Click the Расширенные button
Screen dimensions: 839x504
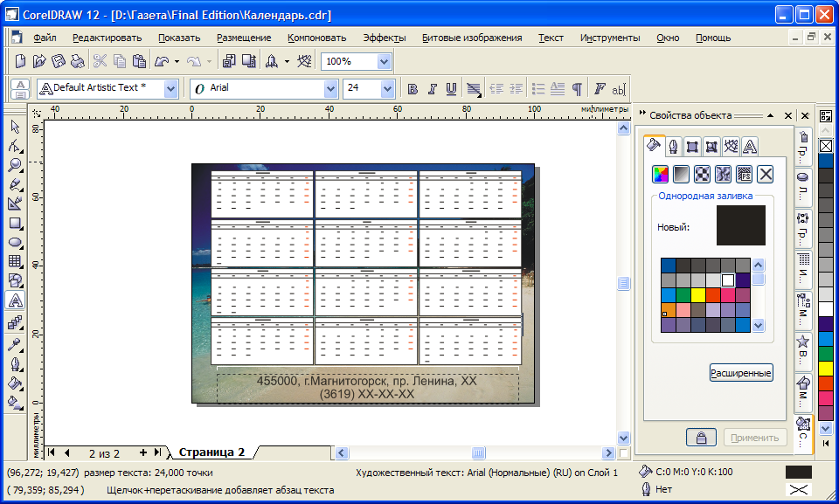pyautogui.click(x=741, y=373)
